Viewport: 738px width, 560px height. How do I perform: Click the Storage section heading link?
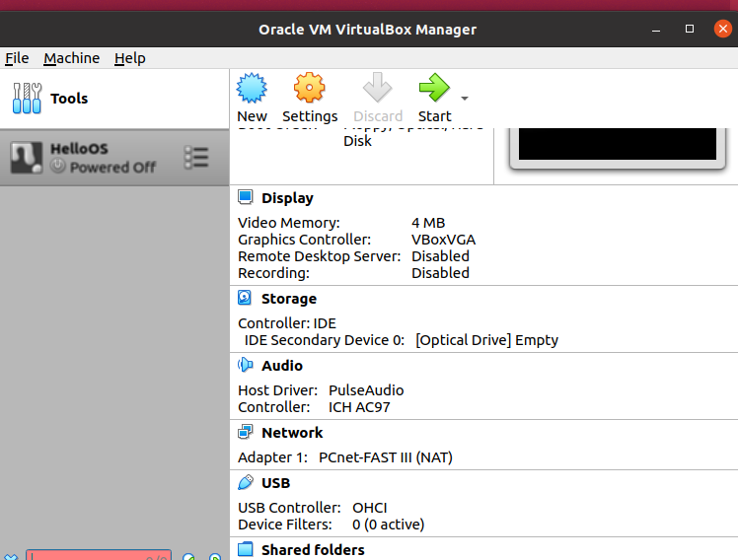point(289,299)
